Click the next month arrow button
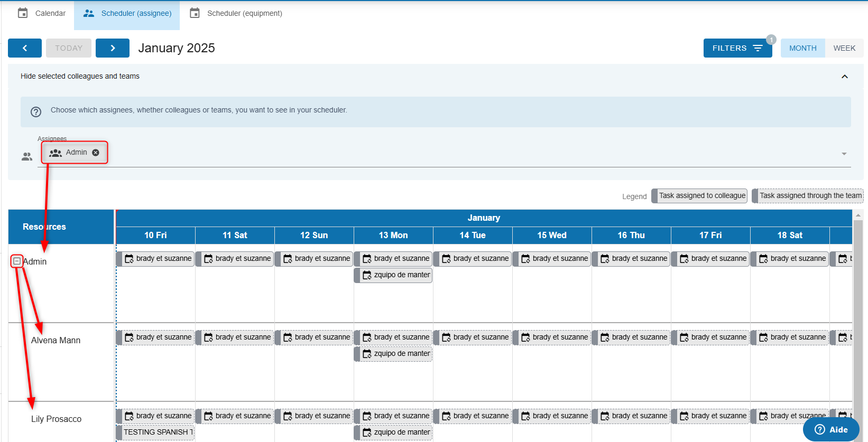The image size is (868, 442). coord(113,48)
